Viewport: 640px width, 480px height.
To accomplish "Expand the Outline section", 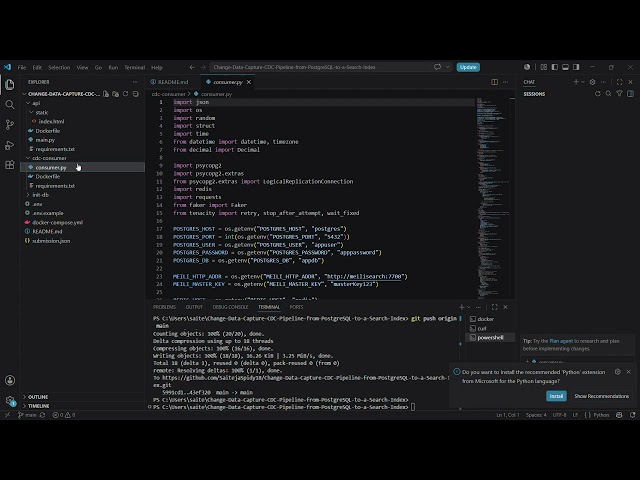I will (x=36, y=397).
